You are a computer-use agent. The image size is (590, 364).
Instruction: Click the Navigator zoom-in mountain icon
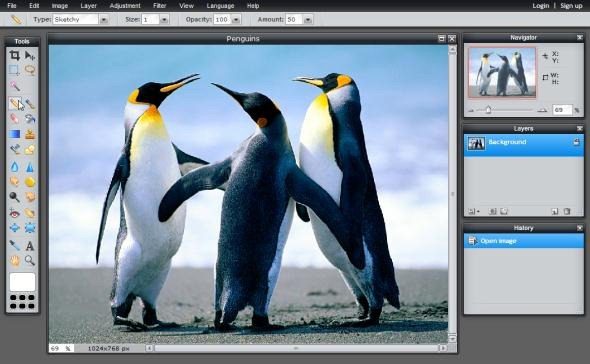click(542, 110)
